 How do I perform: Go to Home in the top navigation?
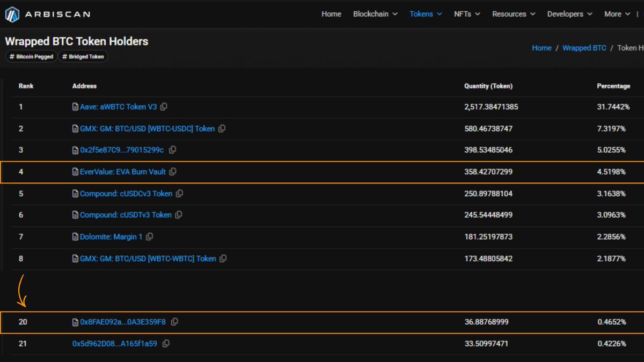point(331,14)
